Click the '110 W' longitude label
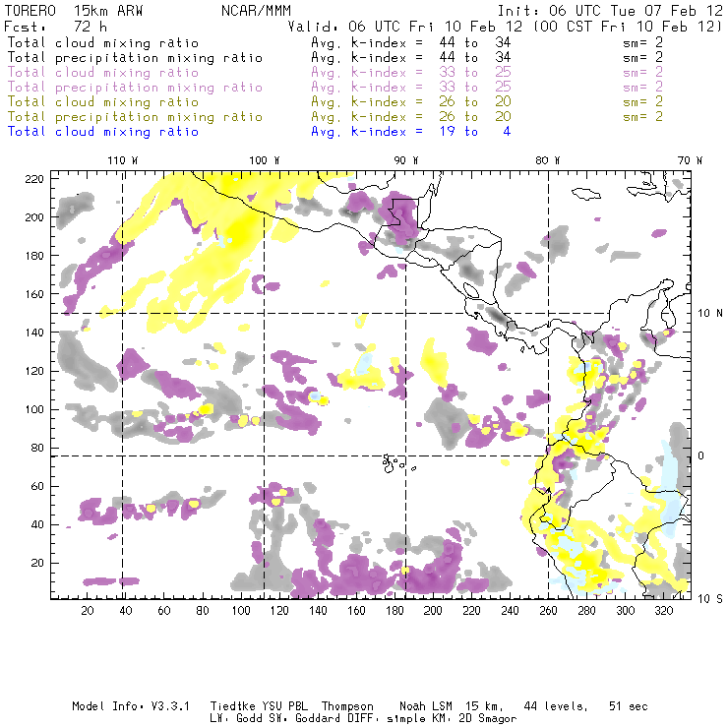The height and width of the screenshot is (728, 728). [x=123, y=160]
